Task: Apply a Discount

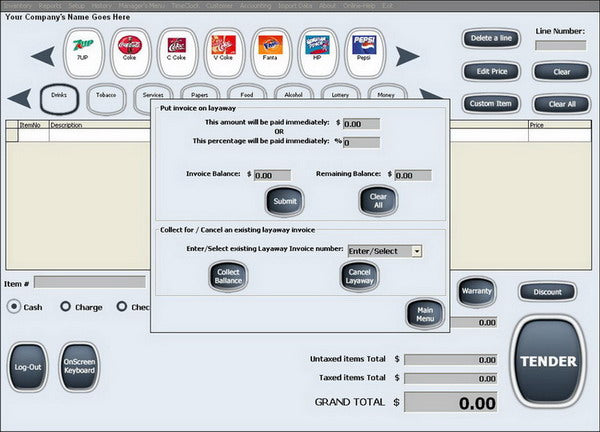Action: (x=548, y=292)
